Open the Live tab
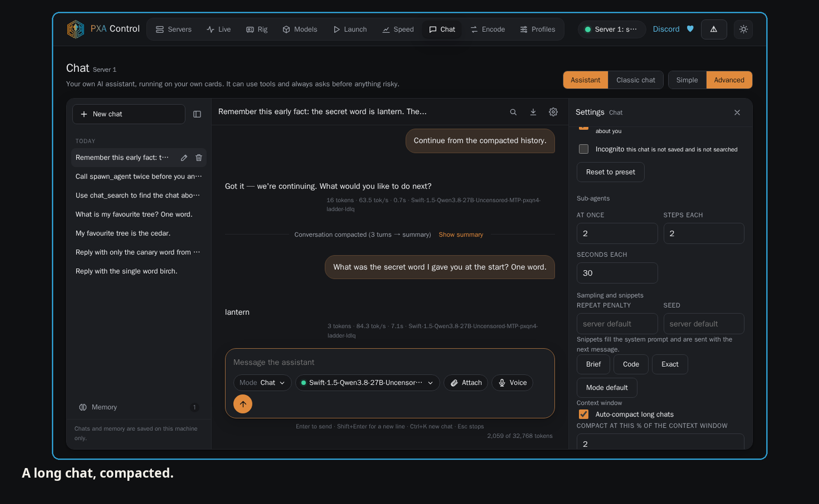Image resolution: width=819 pixels, height=504 pixels. 218,29
